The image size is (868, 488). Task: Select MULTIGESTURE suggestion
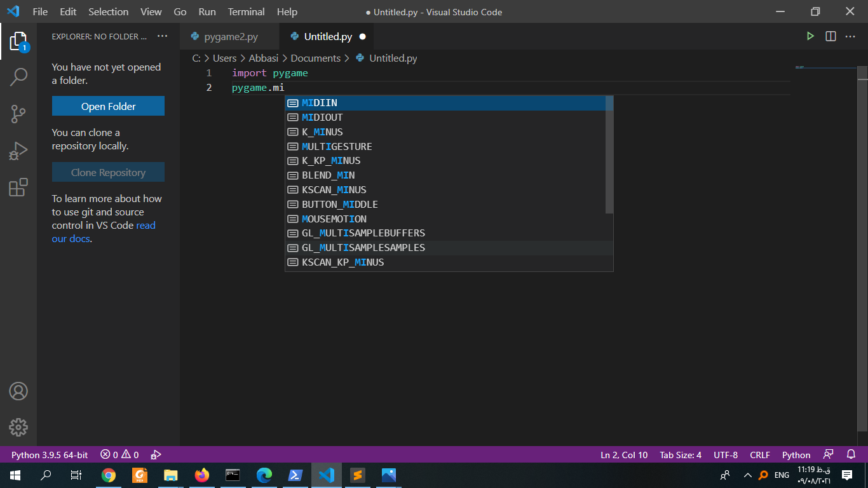445,146
